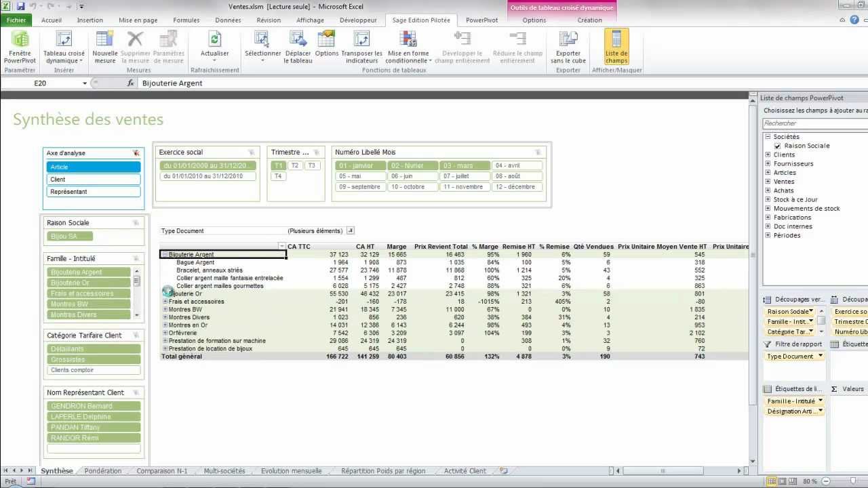Clear the Nom Représentant Client slicer filter

136,392
